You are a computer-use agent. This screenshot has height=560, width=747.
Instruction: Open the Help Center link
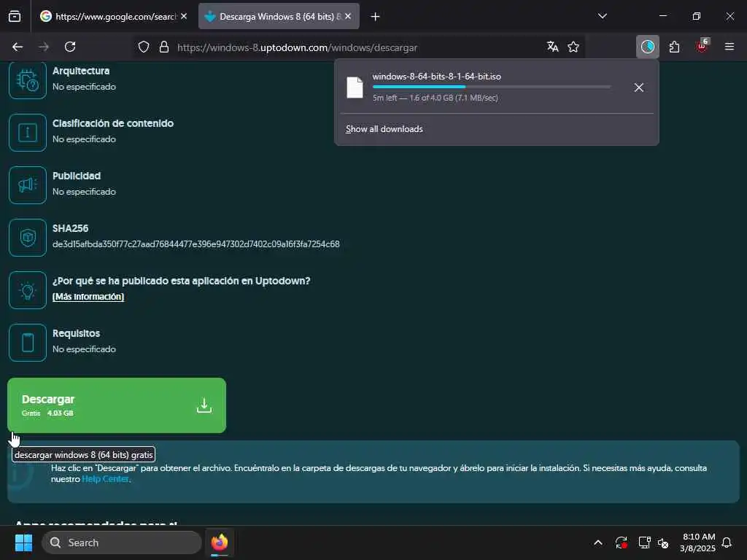point(105,479)
